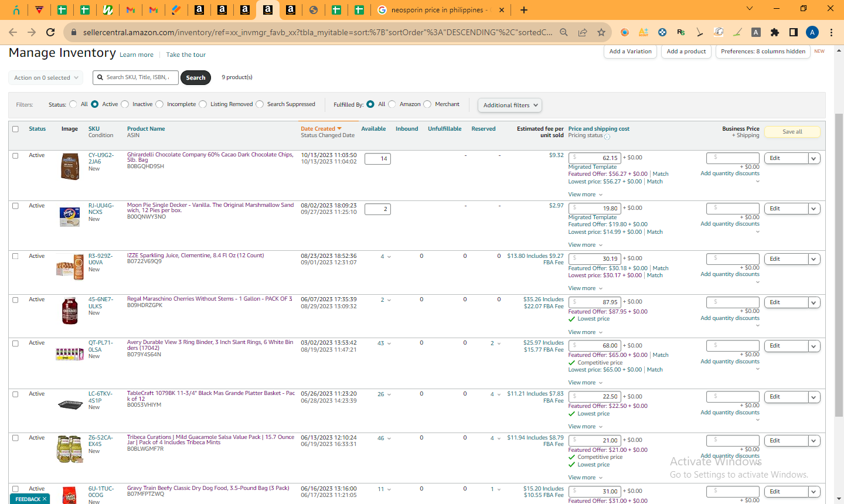Click the RS extension icon
The width and height of the screenshot is (844, 504).
pyautogui.click(x=681, y=32)
